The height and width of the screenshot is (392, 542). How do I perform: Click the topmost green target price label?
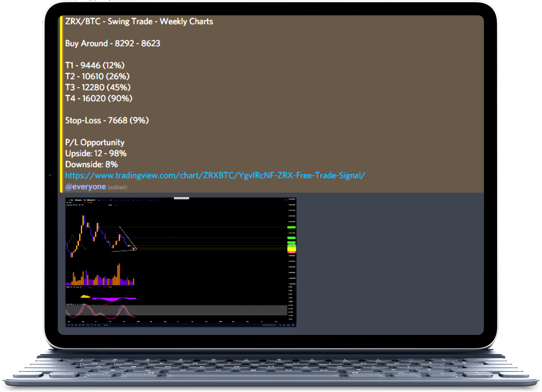coord(292,227)
